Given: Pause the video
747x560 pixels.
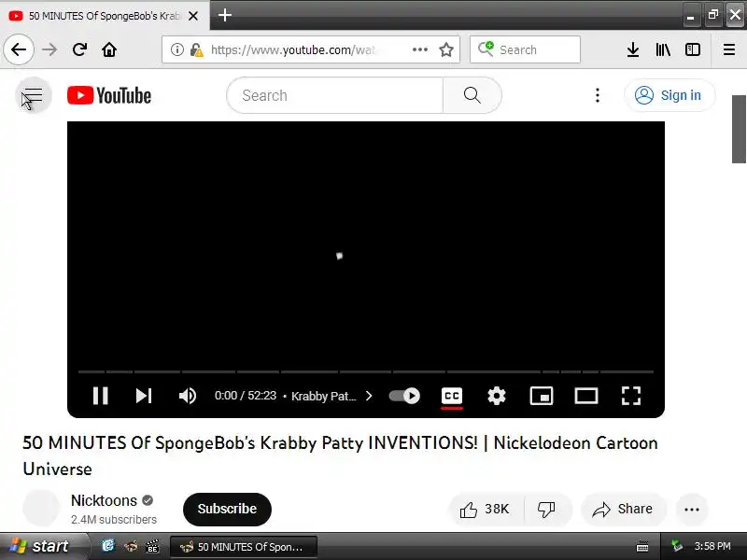Looking at the screenshot, I should tap(101, 396).
